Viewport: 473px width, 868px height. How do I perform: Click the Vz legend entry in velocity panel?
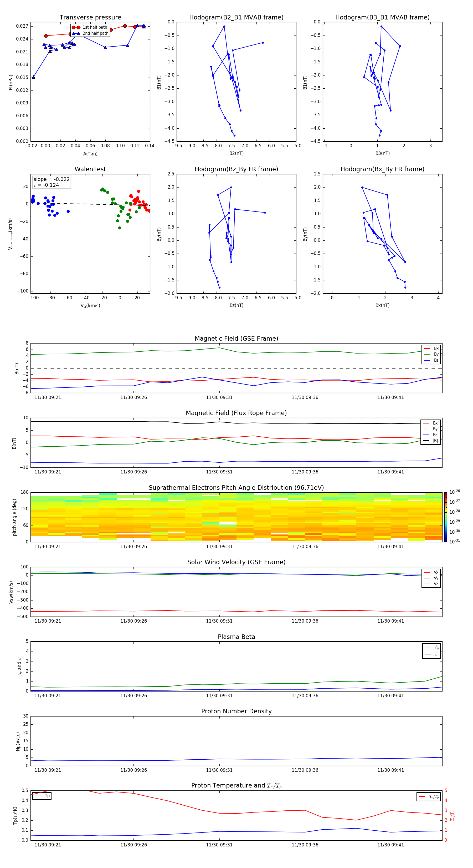click(x=431, y=584)
